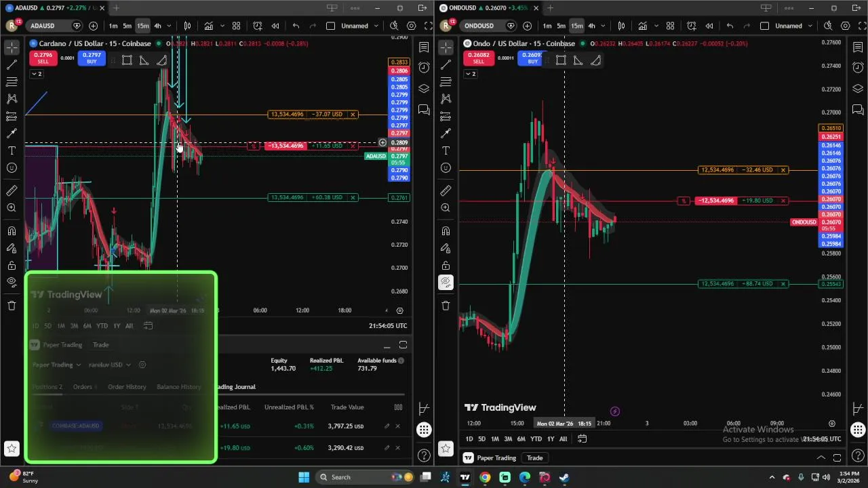Open go-to-date calendar in ONDOUSD bottom bar

(582, 439)
